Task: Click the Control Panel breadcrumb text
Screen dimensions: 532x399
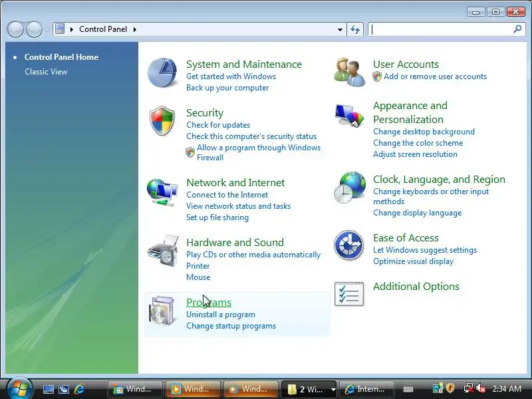Action: pyautogui.click(x=103, y=29)
